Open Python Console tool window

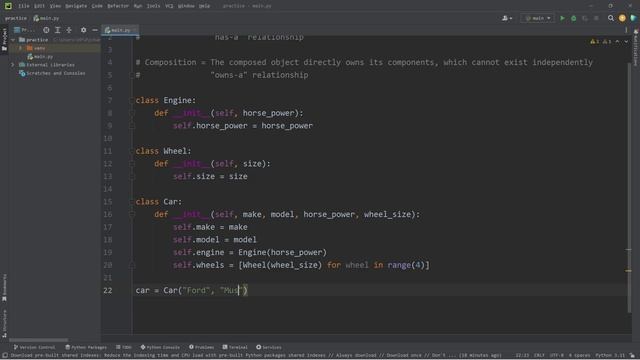tap(160, 347)
